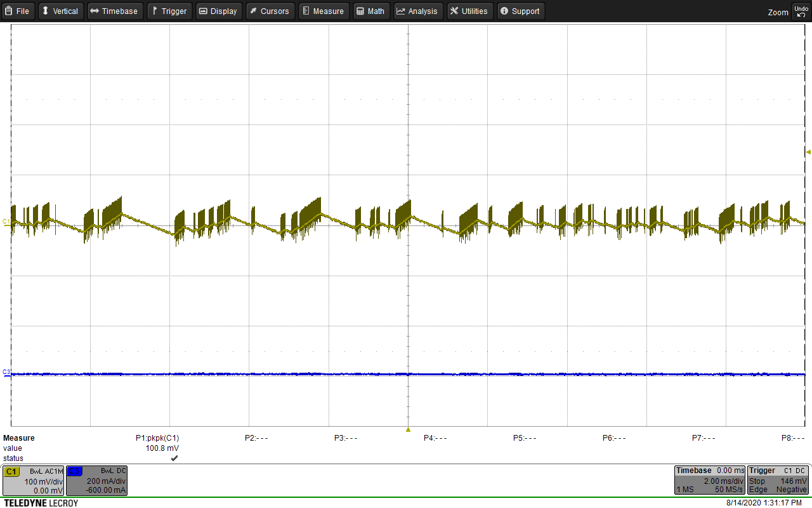Click the 146 mV trigger level value
This screenshot has height=508, width=812.
[794, 481]
